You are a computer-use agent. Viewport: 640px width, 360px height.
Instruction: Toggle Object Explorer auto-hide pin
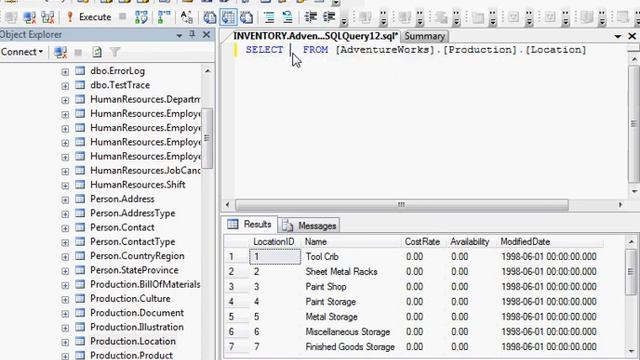(192, 35)
